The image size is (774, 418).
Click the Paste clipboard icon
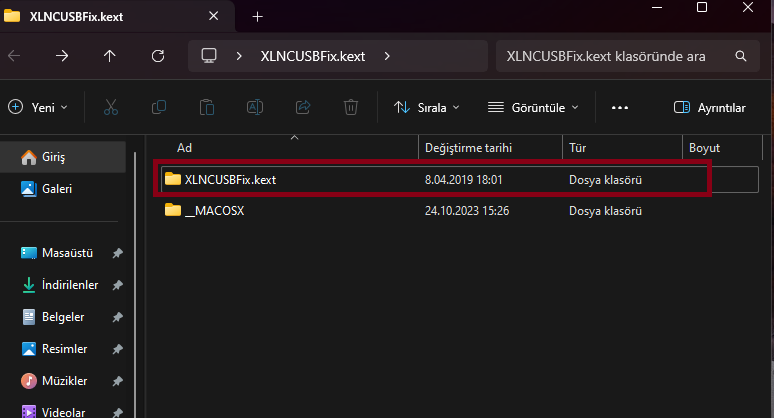click(x=207, y=107)
